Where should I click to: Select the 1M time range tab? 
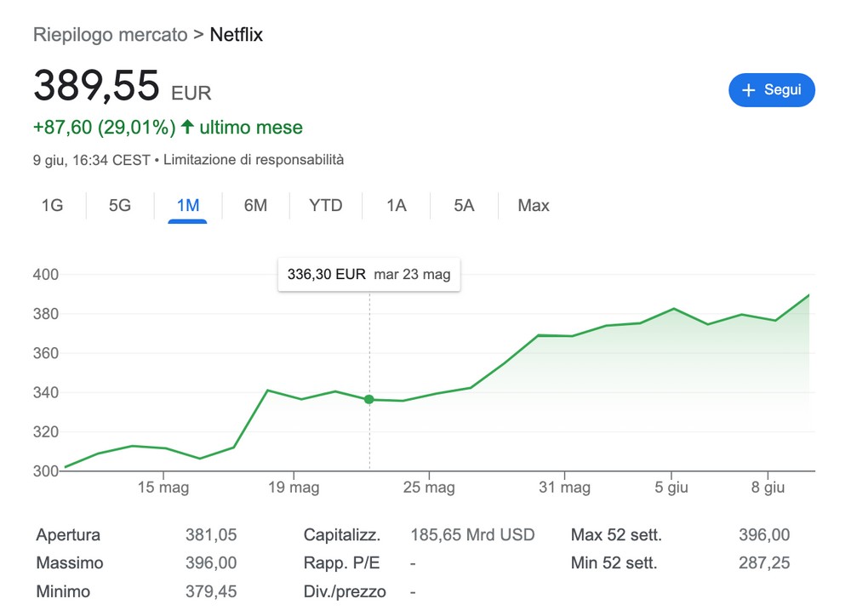[188, 205]
